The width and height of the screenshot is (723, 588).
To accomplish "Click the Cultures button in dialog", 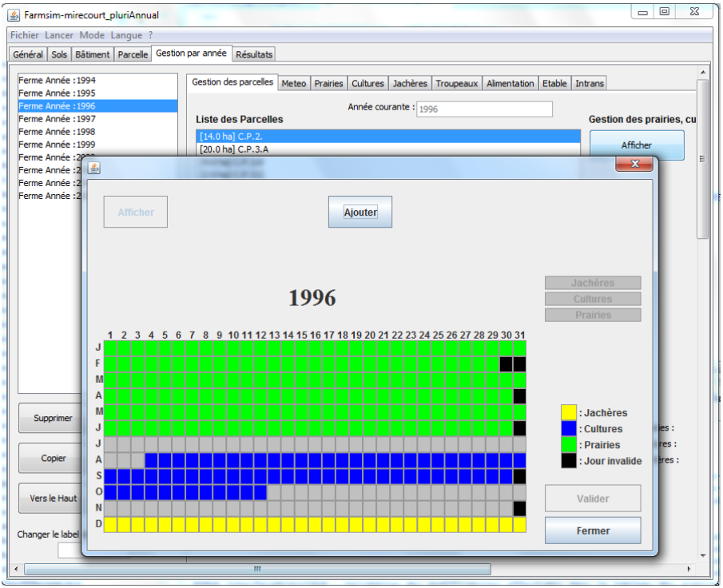I will click(x=593, y=299).
